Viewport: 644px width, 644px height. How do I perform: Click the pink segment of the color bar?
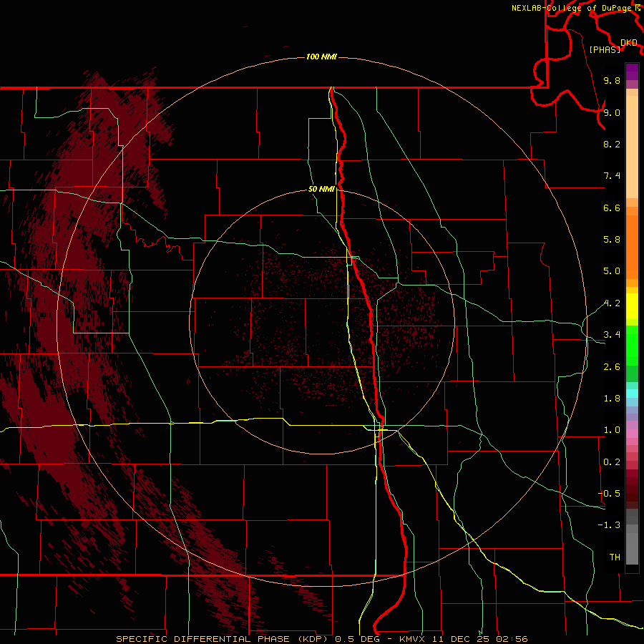point(632,434)
